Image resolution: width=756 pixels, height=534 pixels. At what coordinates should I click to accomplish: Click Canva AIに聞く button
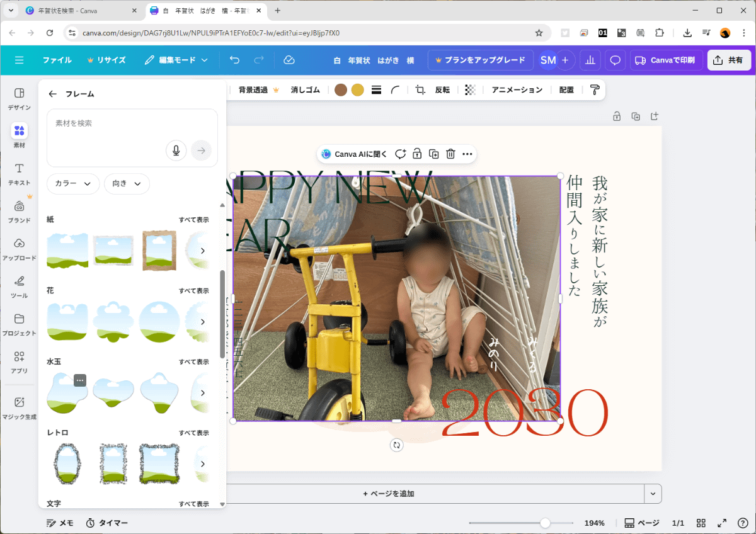point(354,154)
